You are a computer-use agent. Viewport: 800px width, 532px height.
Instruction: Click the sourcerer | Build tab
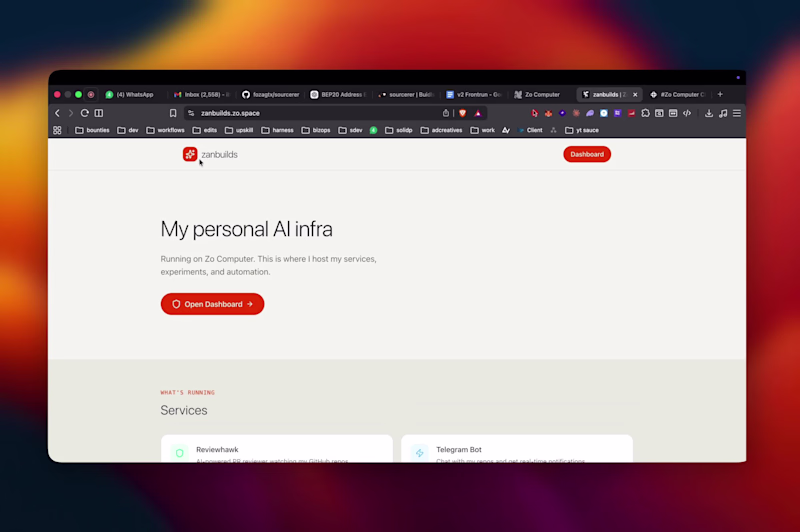click(407, 94)
